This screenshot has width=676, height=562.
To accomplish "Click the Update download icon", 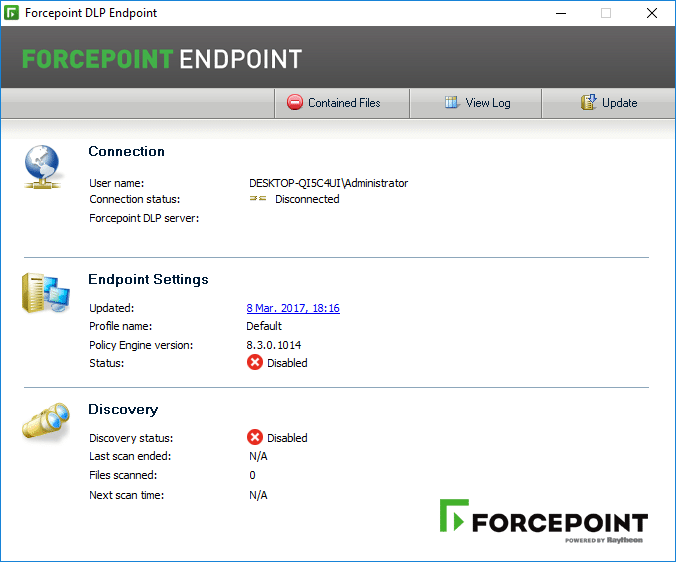I will (x=588, y=102).
